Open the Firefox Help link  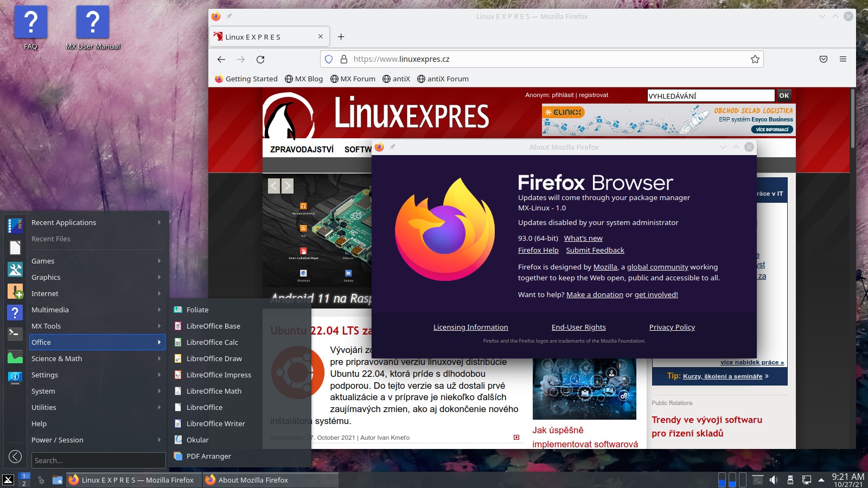point(538,250)
